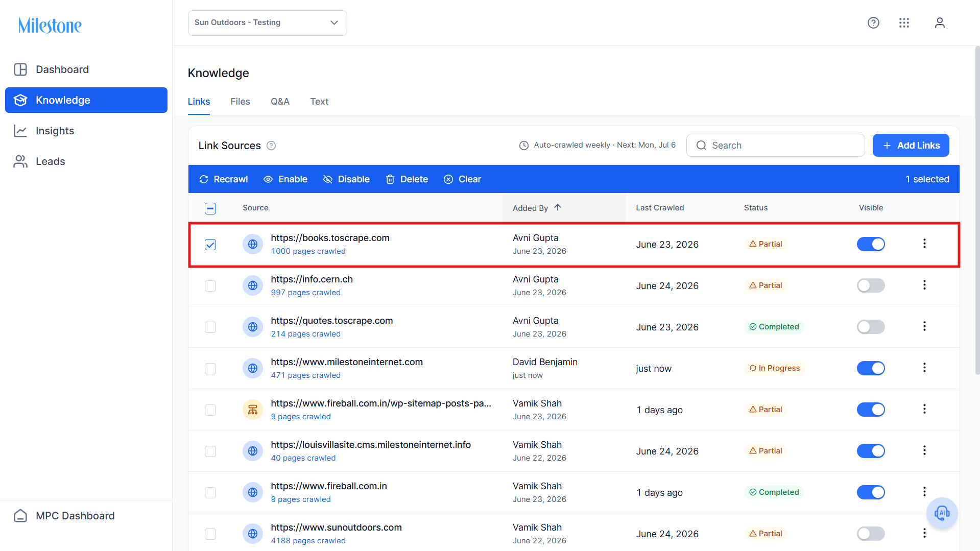Click the Add Links button
The image size is (980, 551).
pos(911,146)
